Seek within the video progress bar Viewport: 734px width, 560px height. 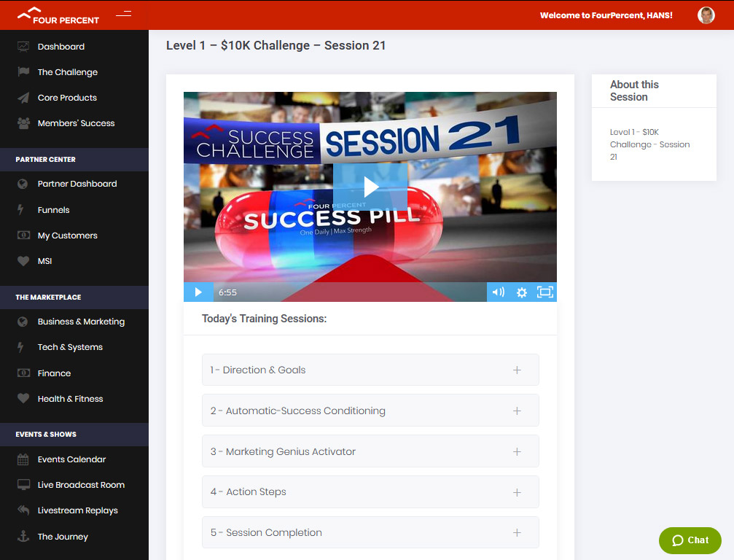click(x=350, y=292)
